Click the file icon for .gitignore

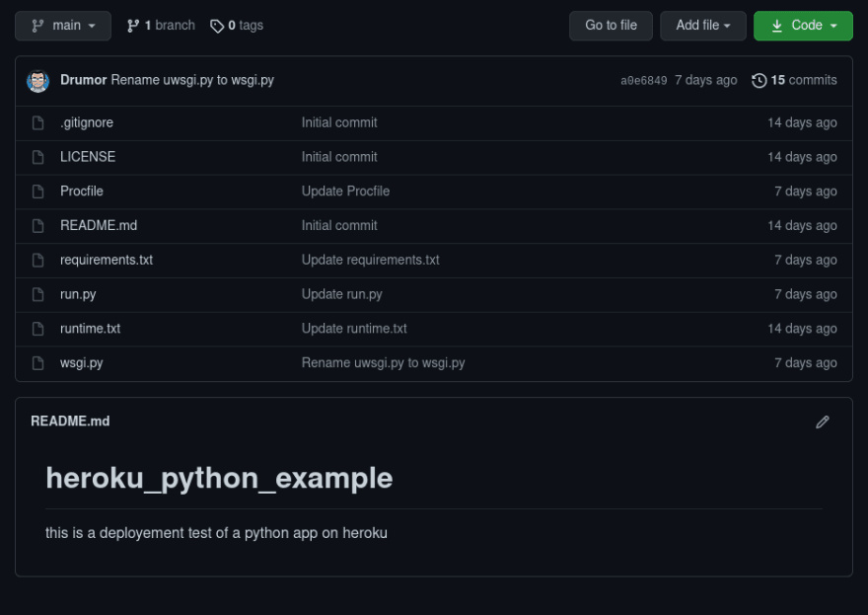point(38,123)
